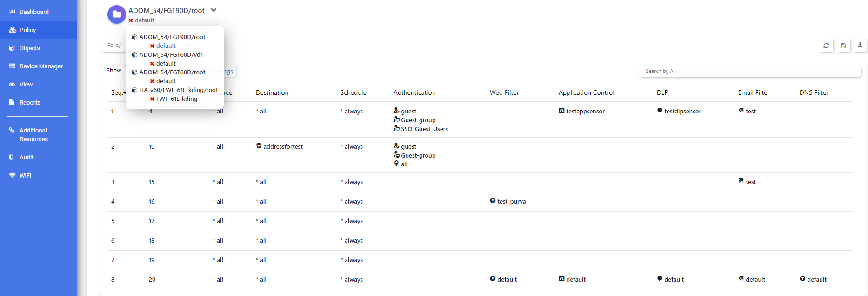
Task: Open the View sidebar item
Action: pyautogui.click(x=39, y=84)
